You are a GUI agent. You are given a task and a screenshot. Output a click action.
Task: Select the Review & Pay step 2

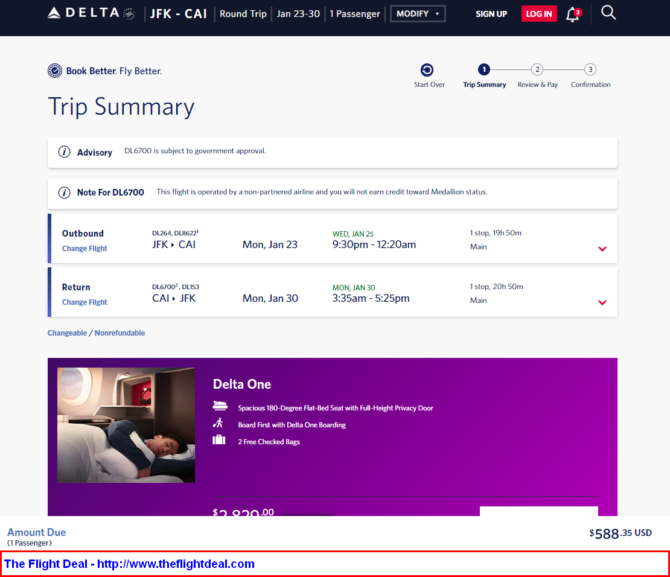point(537,69)
